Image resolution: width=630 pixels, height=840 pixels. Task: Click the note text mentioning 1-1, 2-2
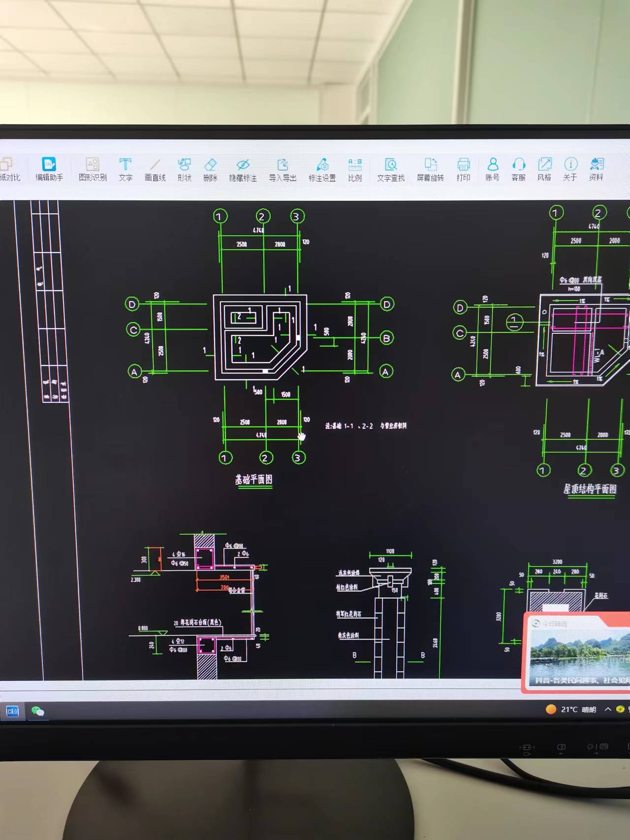(x=366, y=426)
